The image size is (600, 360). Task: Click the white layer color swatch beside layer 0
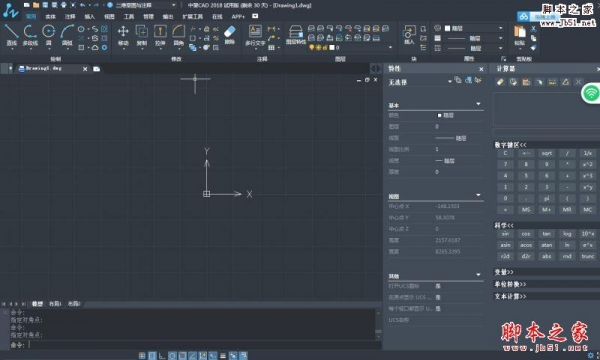click(x=332, y=47)
